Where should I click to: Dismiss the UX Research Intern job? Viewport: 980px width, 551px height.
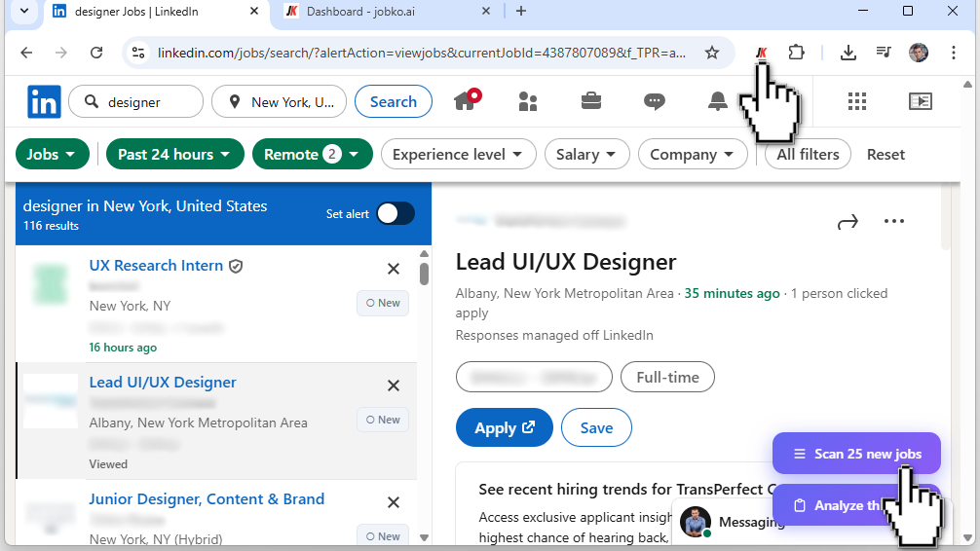coord(394,269)
